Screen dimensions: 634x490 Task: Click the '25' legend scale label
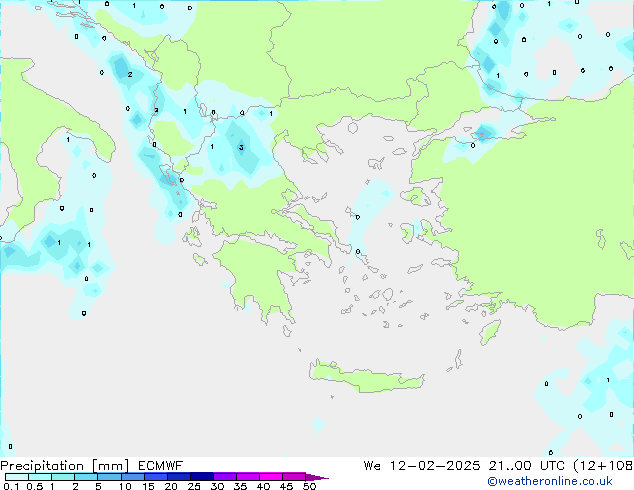194,486
